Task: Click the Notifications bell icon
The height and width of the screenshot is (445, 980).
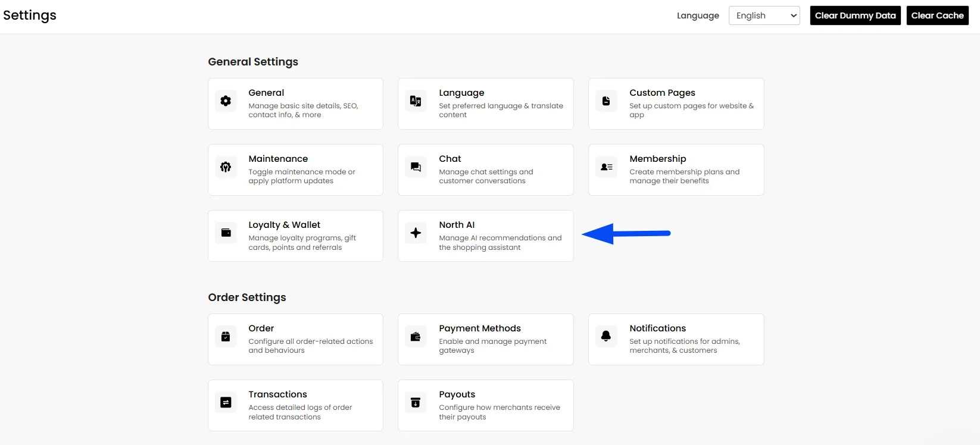Action: tap(606, 337)
